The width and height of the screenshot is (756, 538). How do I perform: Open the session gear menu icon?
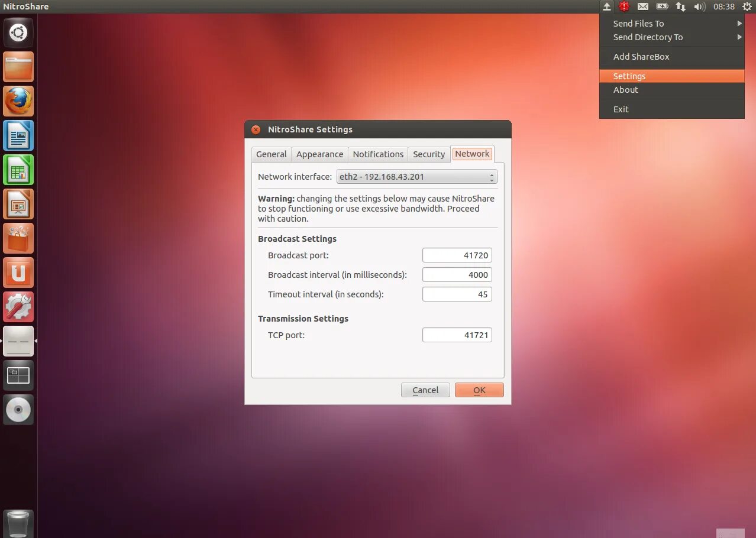[x=747, y=7]
